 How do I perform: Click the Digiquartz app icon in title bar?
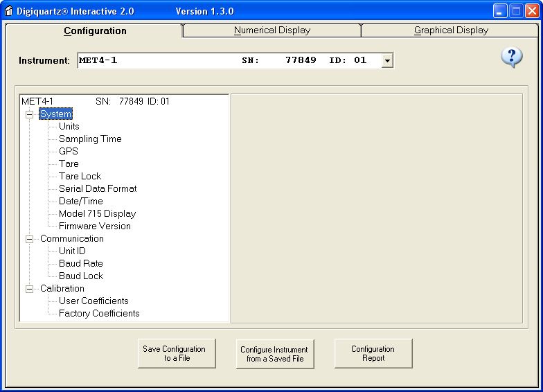[8, 11]
